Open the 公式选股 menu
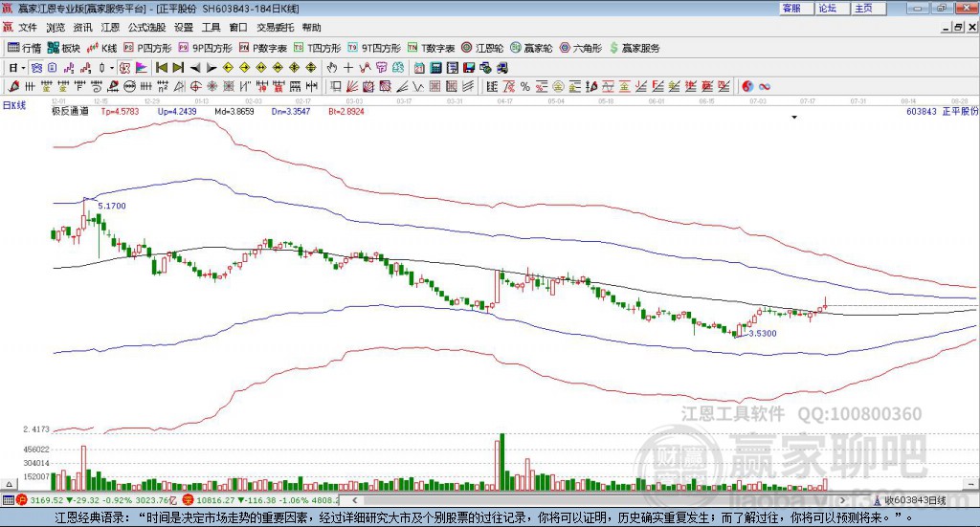This screenshot has width=980, height=527. [146, 28]
